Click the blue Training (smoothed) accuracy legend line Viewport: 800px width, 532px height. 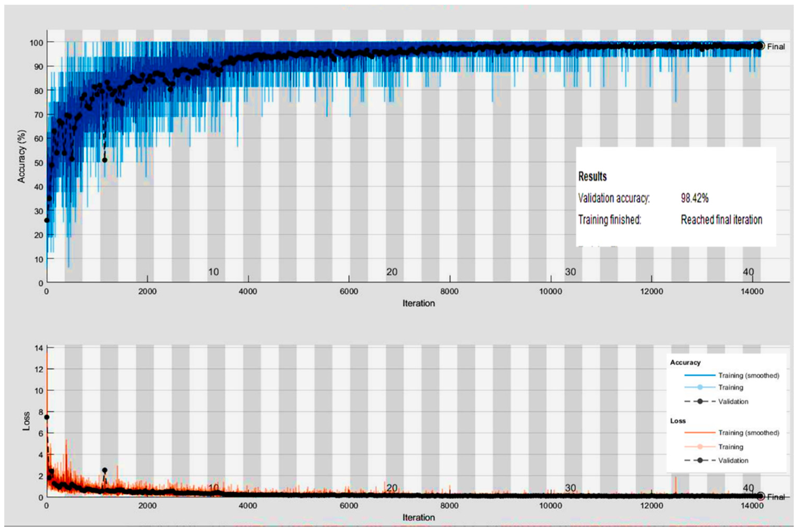pyautogui.click(x=700, y=375)
